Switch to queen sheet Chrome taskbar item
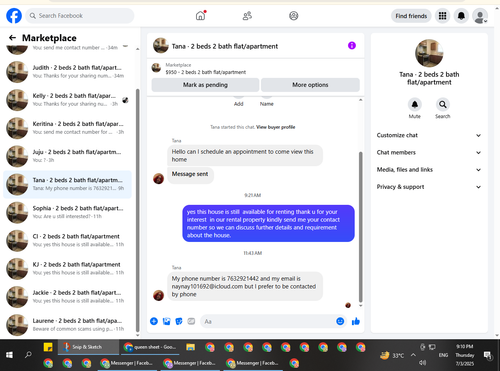500x371 pixels. 150,347
